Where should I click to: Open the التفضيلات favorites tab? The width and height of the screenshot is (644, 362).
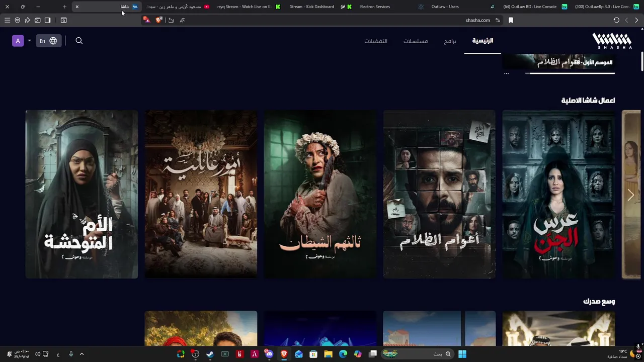[376, 41]
